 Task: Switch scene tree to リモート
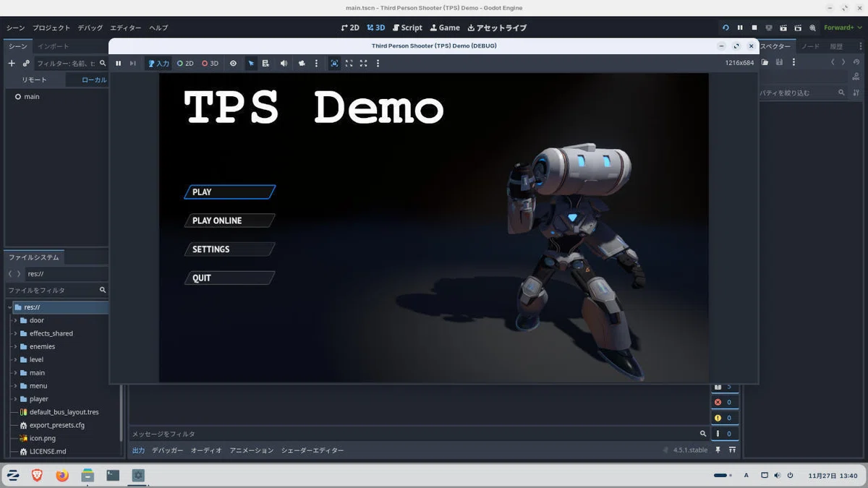point(34,80)
